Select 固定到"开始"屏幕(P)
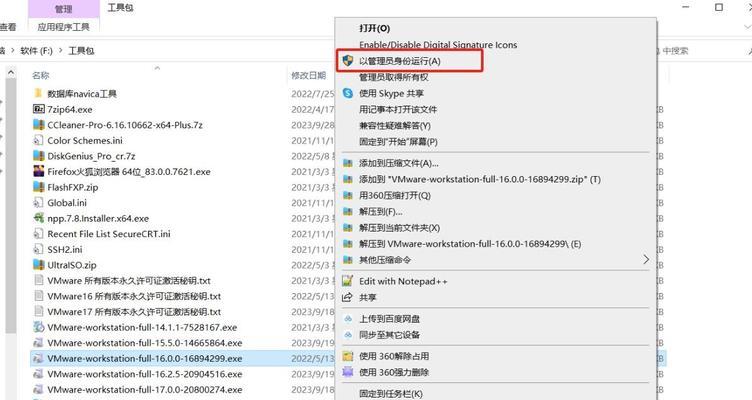The width and height of the screenshot is (752, 400). point(398,142)
